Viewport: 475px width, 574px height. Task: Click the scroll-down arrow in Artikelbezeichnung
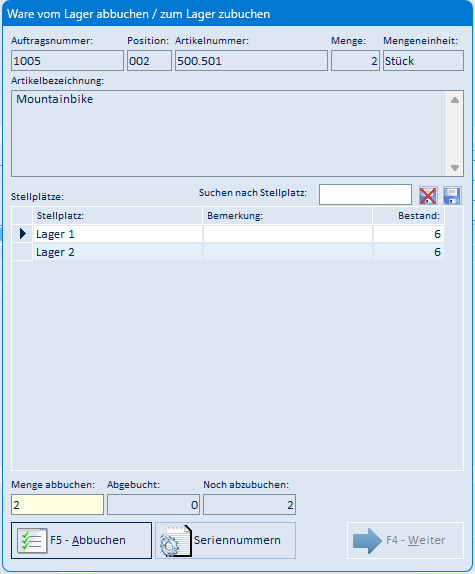point(455,168)
